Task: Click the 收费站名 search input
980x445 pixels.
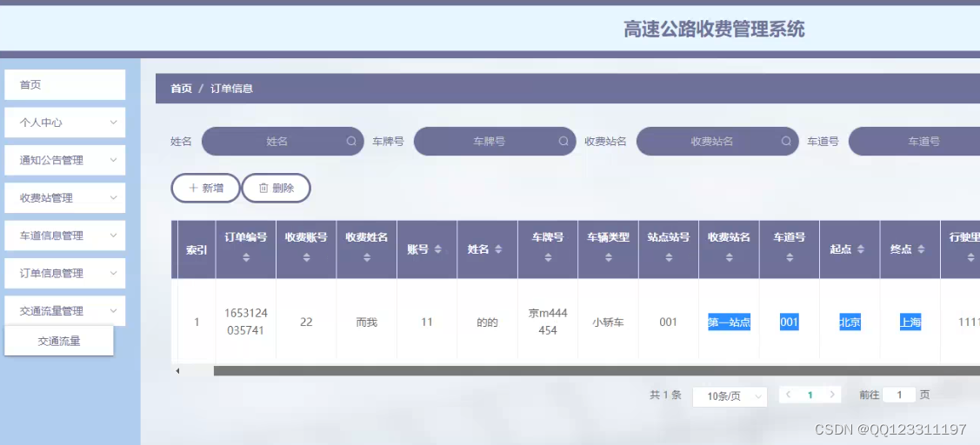Action: tap(717, 142)
